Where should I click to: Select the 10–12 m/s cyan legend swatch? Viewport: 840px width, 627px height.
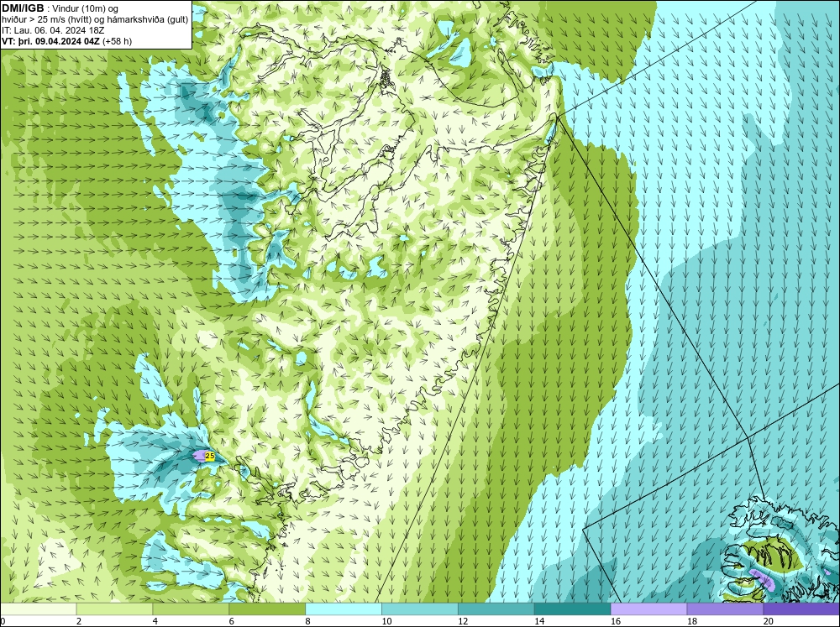[x=420, y=609]
